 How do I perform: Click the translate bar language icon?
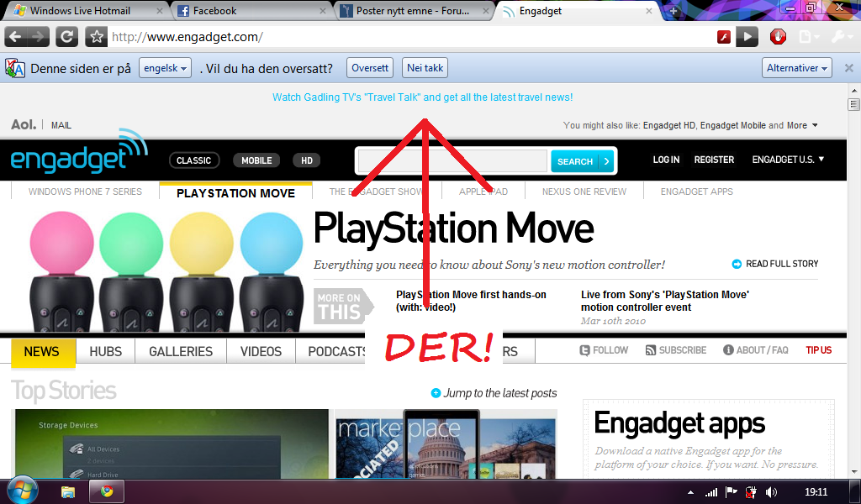pos(15,69)
